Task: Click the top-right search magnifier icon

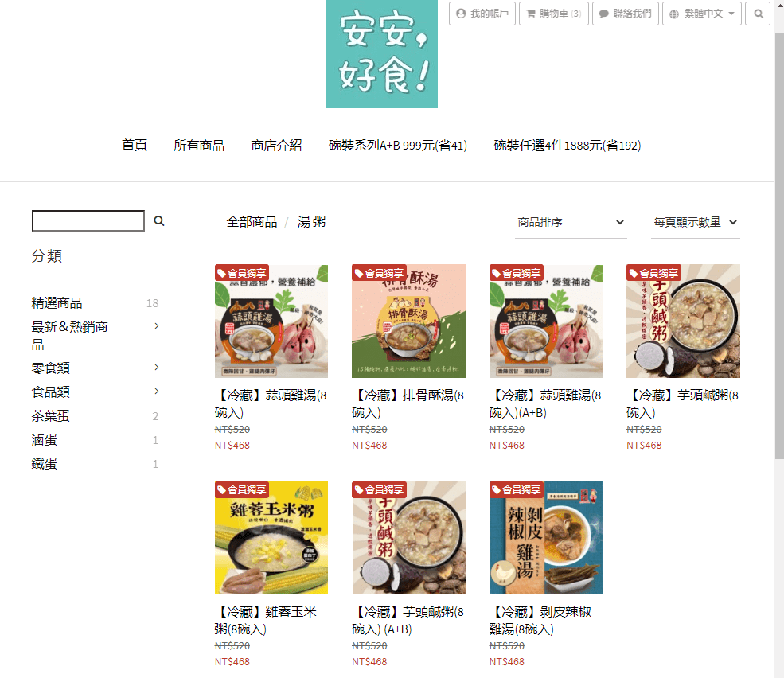Action: point(758,14)
